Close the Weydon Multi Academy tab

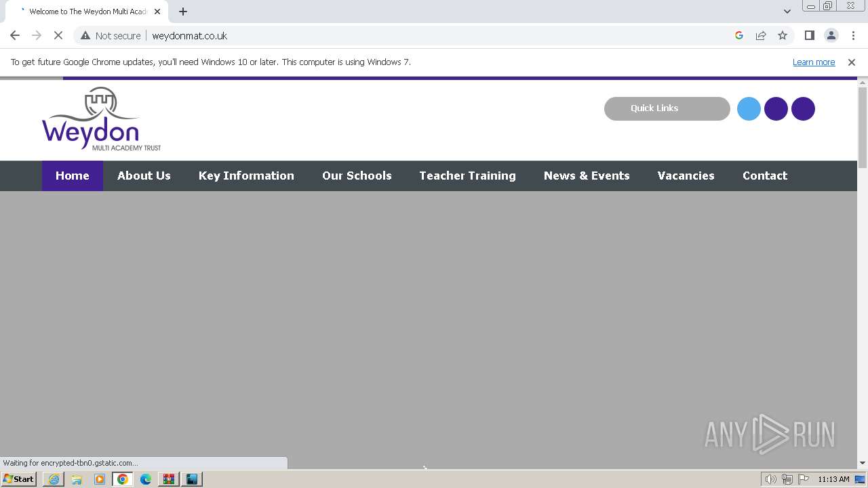click(157, 12)
